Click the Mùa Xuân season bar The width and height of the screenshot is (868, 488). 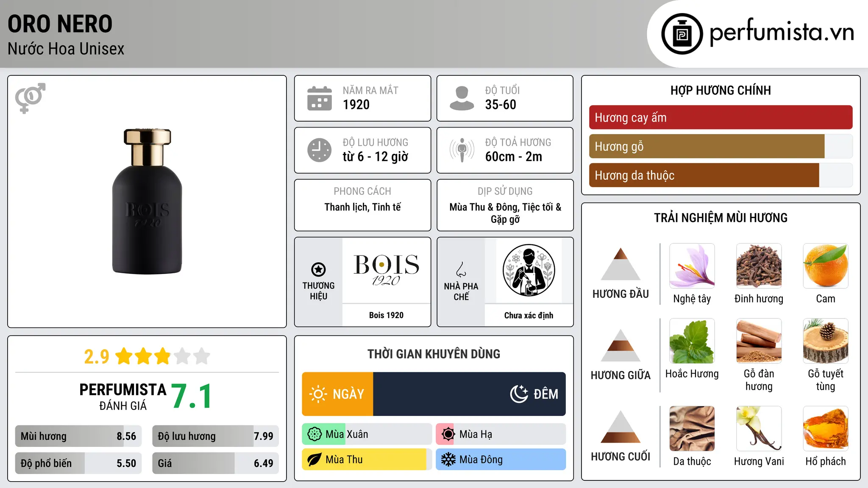coord(367,434)
